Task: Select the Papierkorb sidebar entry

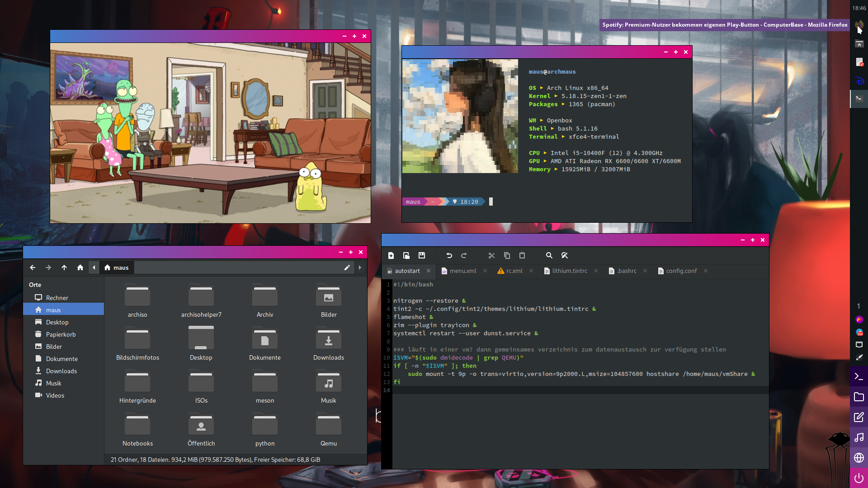Action: (61, 334)
